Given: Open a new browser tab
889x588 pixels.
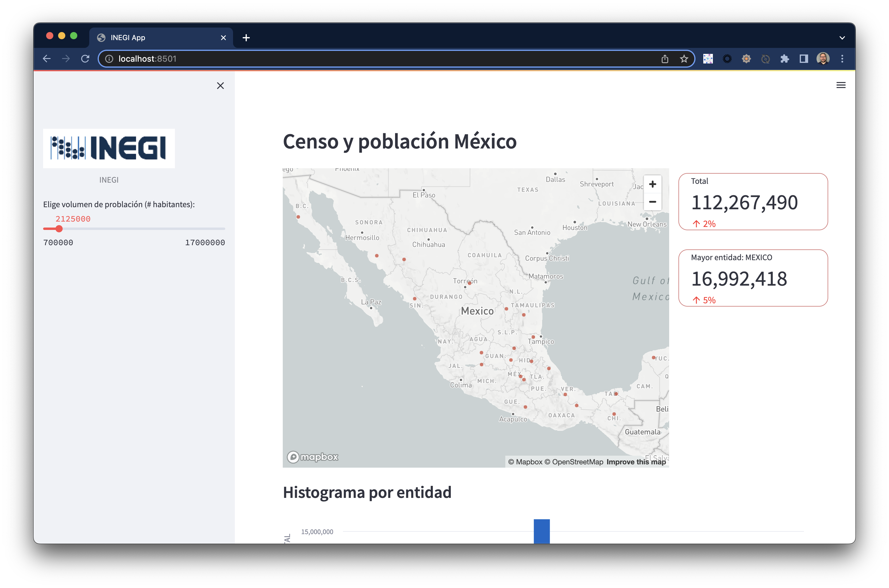Looking at the screenshot, I should [x=246, y=37].
